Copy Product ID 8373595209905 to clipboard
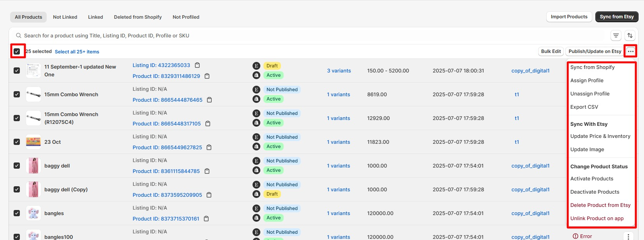The image size is (644, 240). click(x=209, y=195)
